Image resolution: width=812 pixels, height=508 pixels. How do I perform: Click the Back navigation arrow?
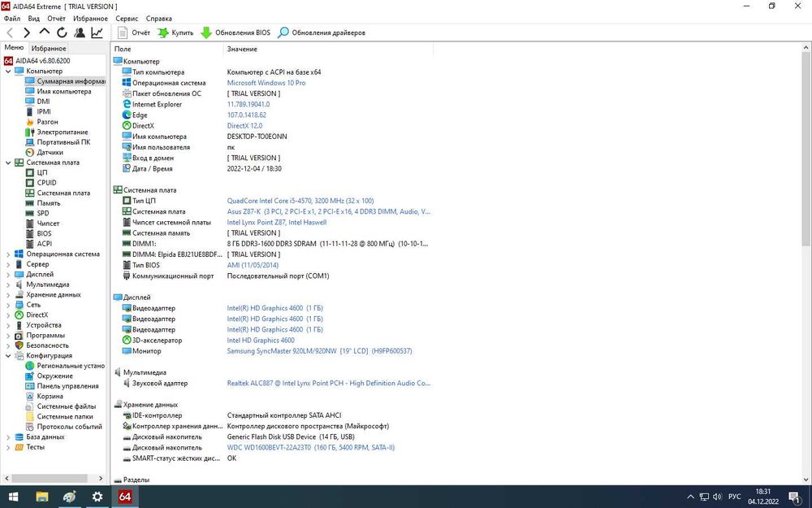10,33
